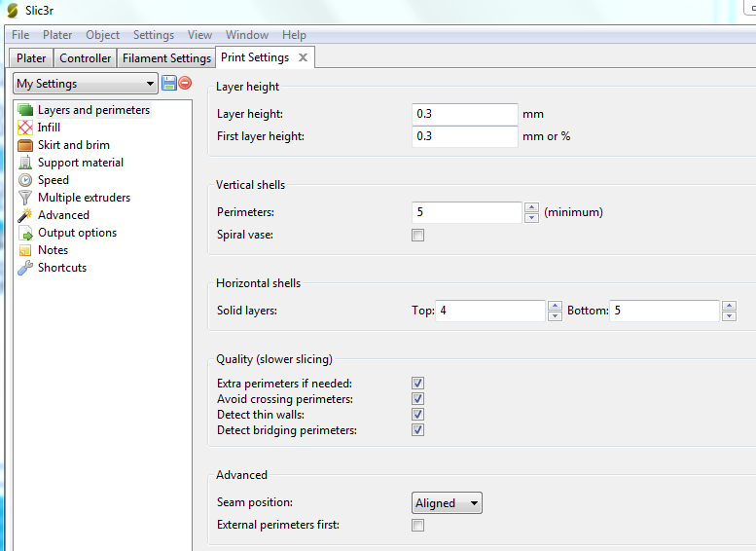The image size is (756, 551).
Task: Click the Advanced magic wand icon
Action: pos(25,215)
